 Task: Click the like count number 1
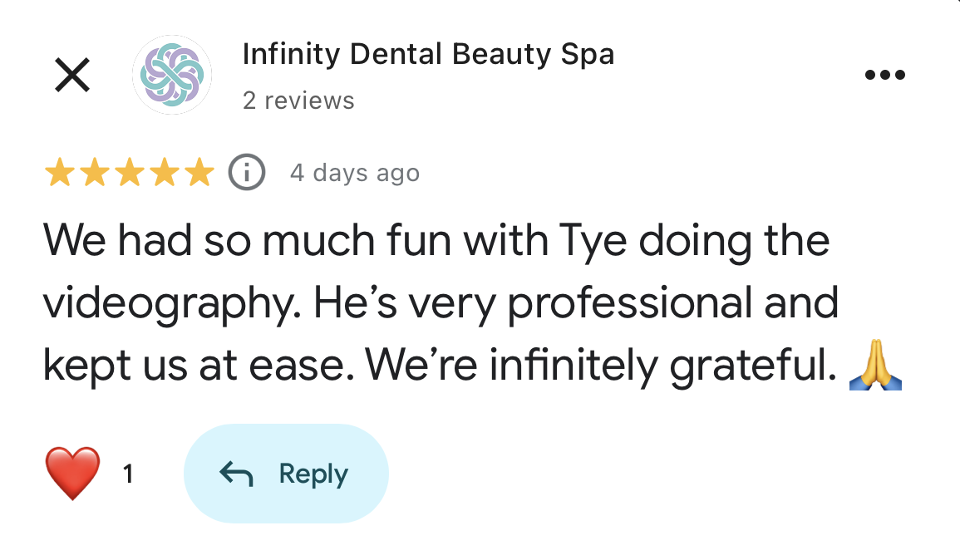click(x=128, y=474)
